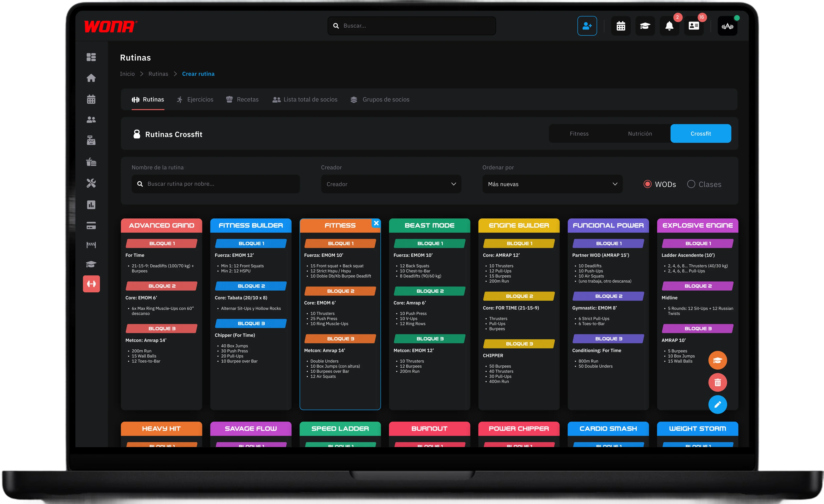Switch to the Ejercicios tab
Image resolution: width=824 pixels, height=504 pixels.
click(x=195, y=99)
